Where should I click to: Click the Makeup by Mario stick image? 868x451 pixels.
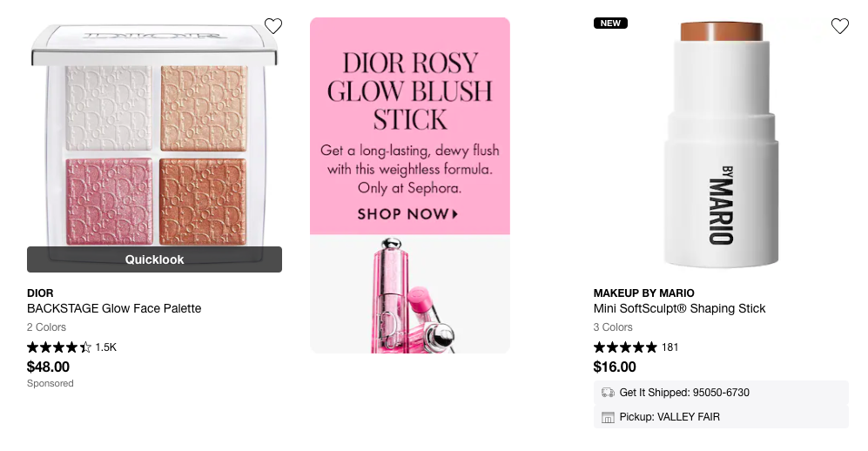721,144
